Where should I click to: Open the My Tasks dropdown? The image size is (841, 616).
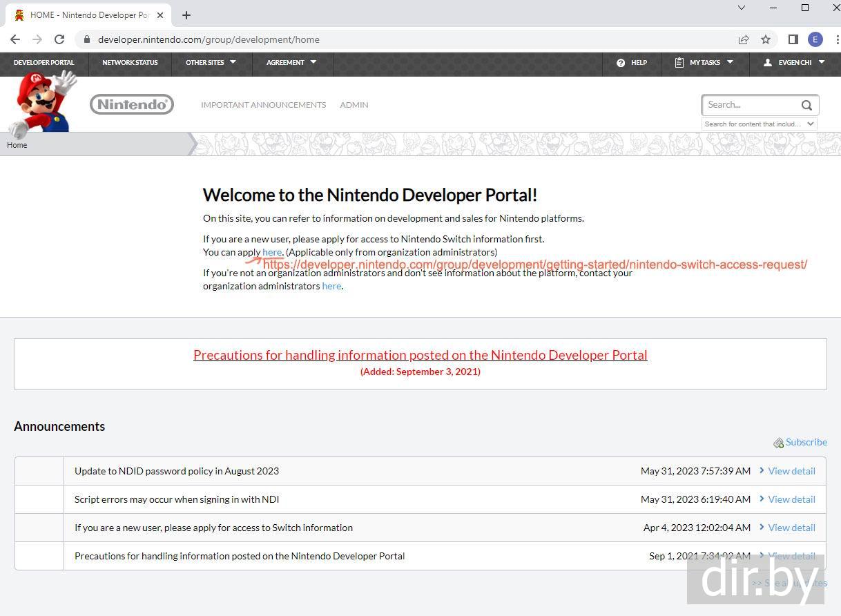pos(704,62)
